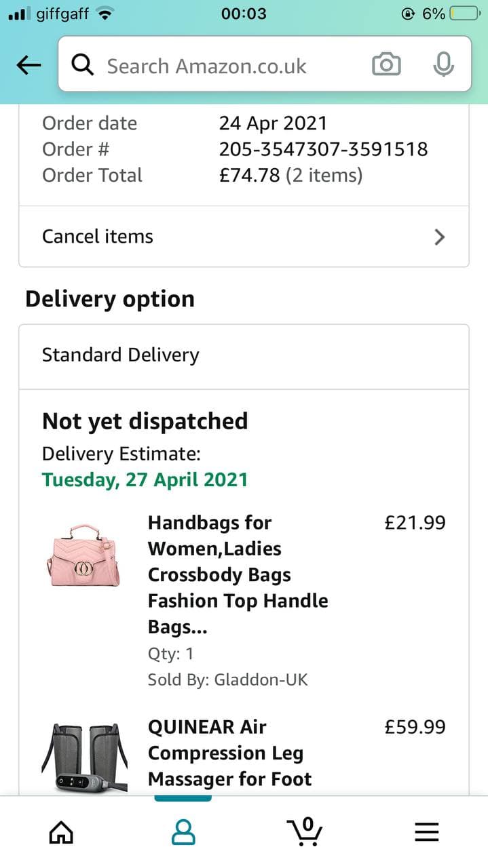Tap the Sold By Gladdon-UK seller text

[227, 679]
